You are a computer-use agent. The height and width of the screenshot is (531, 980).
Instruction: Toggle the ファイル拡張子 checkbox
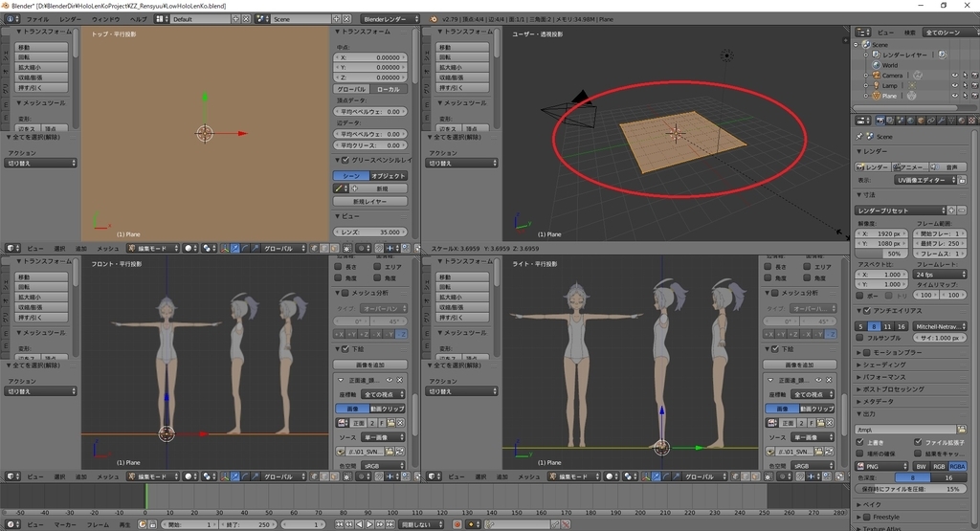pos(918,442)
